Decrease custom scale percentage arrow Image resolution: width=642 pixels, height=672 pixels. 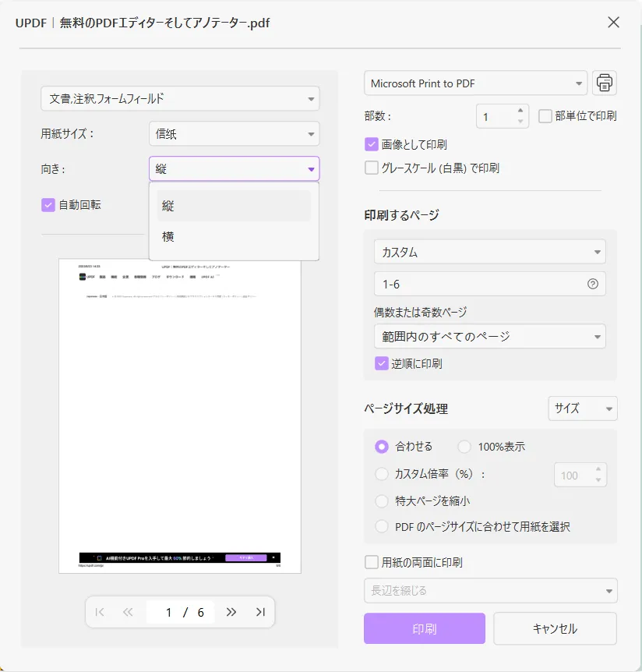point(598,480)
